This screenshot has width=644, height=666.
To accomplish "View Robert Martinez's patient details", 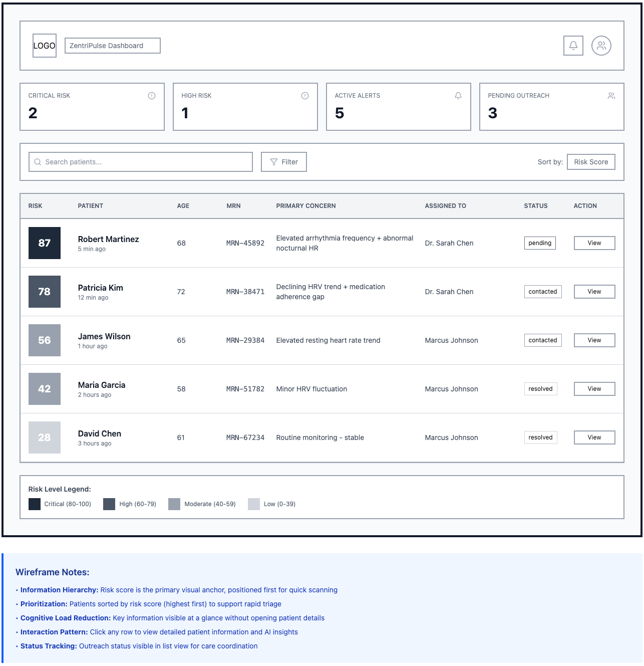I will click(594, 243).
